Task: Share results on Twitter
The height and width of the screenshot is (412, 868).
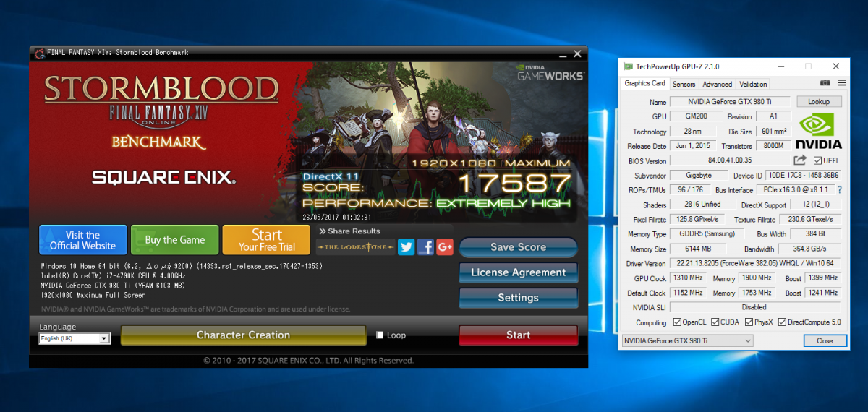Action: pos(407,247)
